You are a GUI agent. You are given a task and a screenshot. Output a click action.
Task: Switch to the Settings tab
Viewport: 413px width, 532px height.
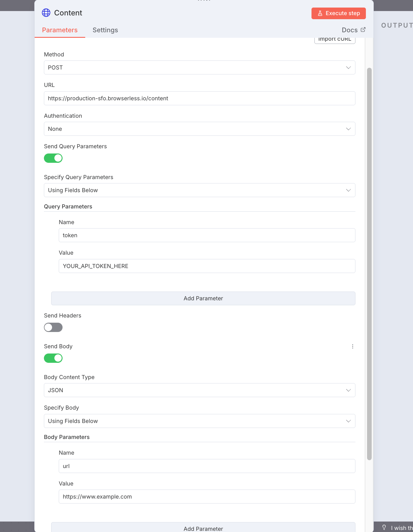[x=105, y=30]
